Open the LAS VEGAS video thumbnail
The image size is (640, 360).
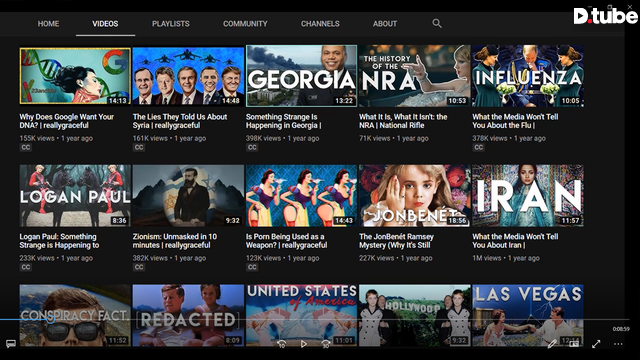click(528, 316)
